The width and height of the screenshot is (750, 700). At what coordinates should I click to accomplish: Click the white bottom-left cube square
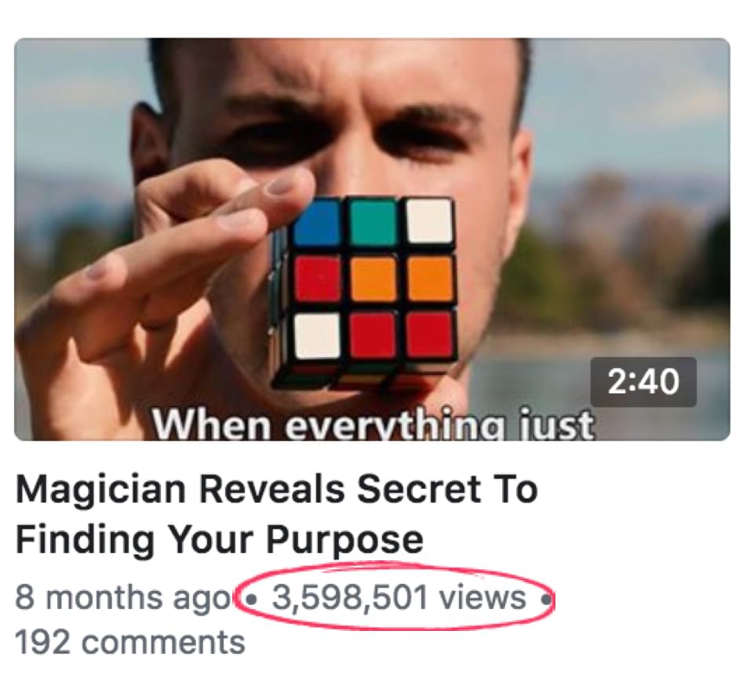point(317,335)
